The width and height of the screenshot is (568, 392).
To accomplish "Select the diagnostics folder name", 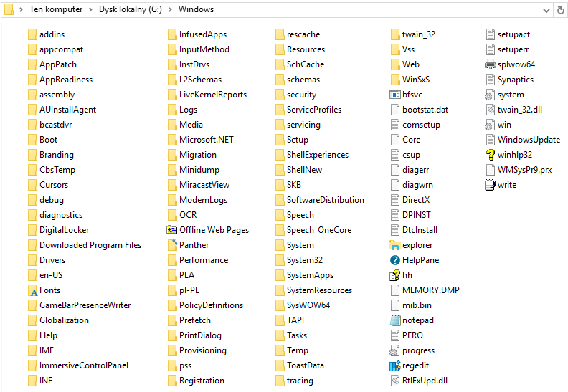I will coord(61,215).
